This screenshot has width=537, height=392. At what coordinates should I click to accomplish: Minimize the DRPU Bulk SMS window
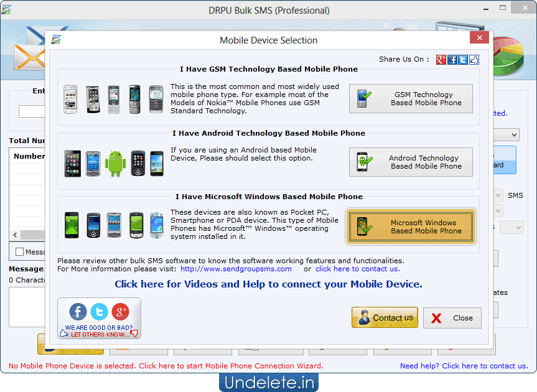coord(485,9)
